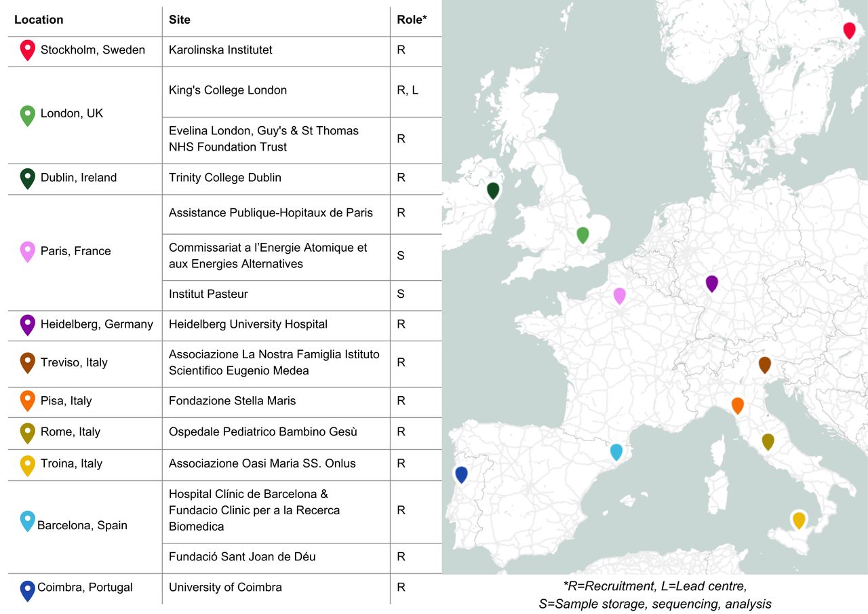Click the Role* column header
The image size is (868, 614).
pos(412,20)
